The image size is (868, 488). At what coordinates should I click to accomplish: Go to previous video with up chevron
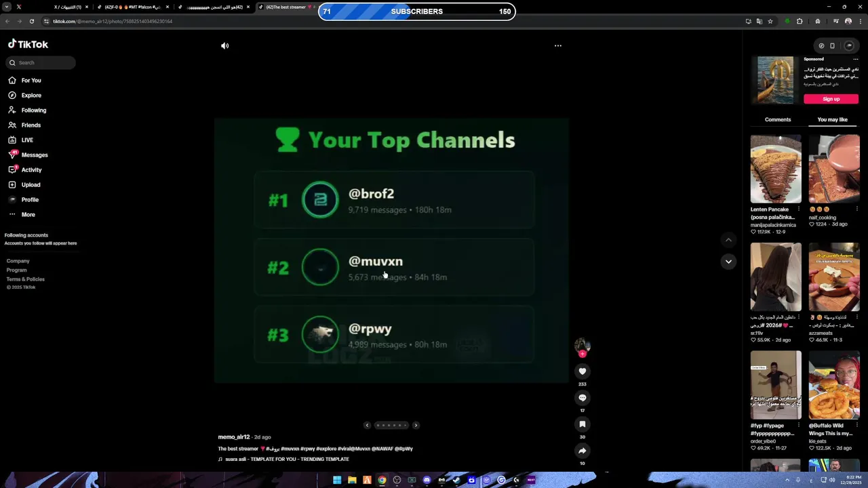pos(728,240)
